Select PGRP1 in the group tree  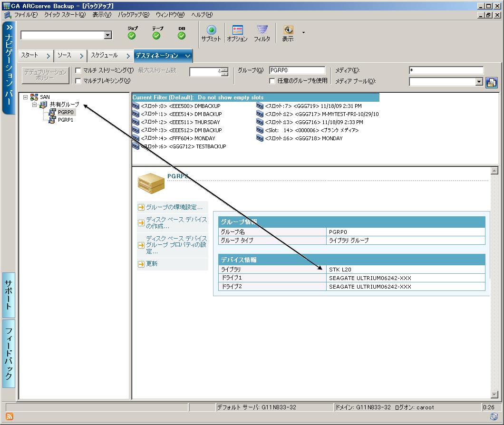pyautogui.click(x=65, y=120)
